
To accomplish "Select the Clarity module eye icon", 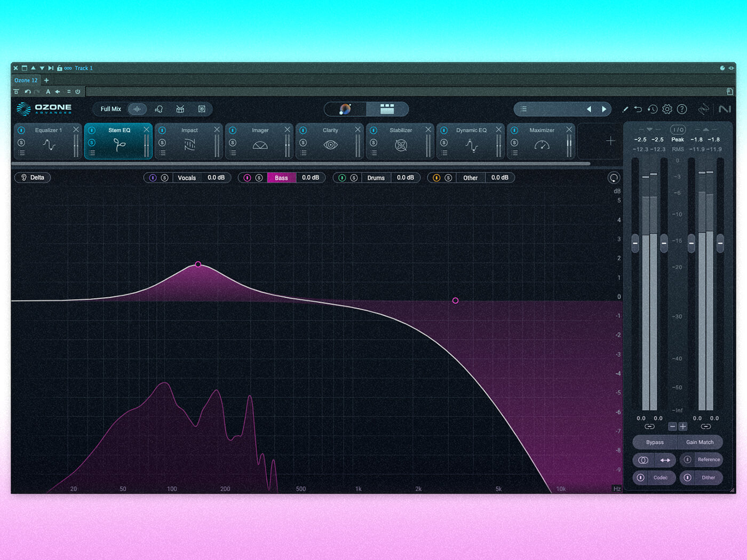I will [x=330, y=145].
